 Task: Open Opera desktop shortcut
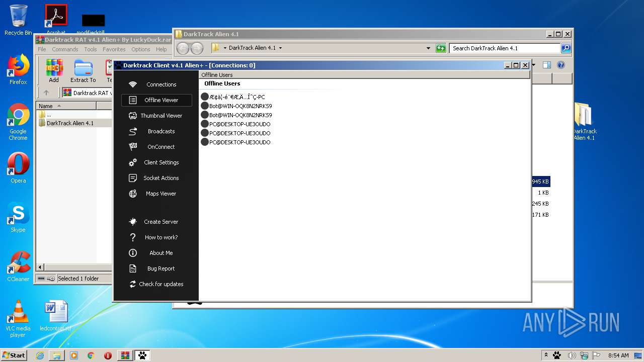pos(18,168)
